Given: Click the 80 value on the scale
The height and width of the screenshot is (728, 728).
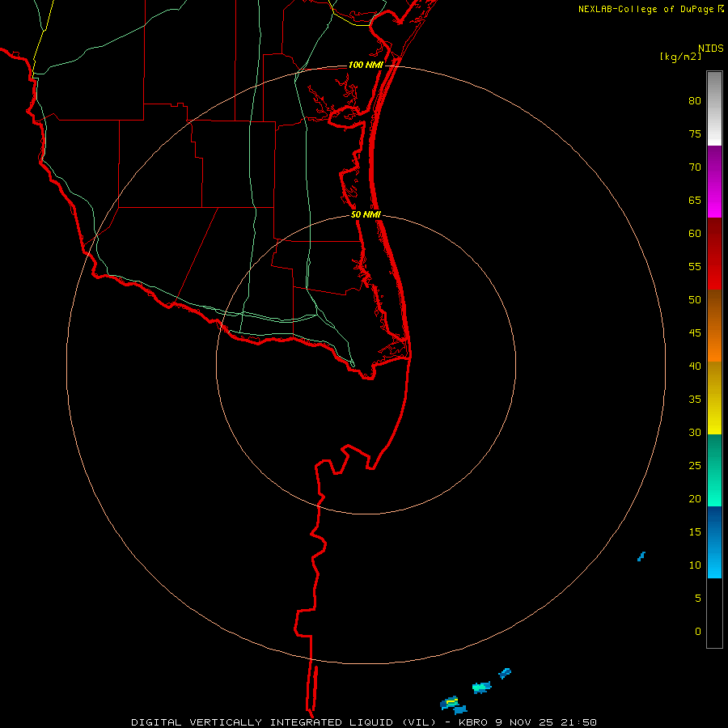Looking at the screenshot, I should [x=695, y=101].
